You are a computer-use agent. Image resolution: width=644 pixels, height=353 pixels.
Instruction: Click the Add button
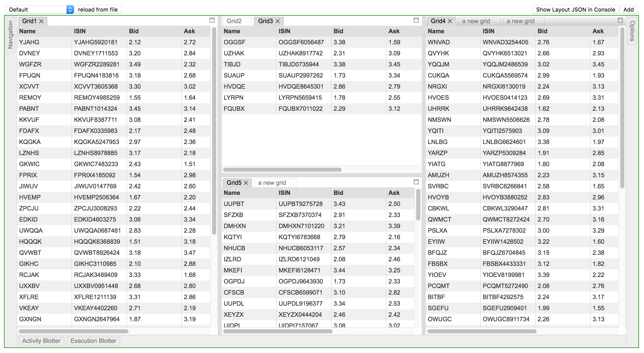(x=628, y=10)
